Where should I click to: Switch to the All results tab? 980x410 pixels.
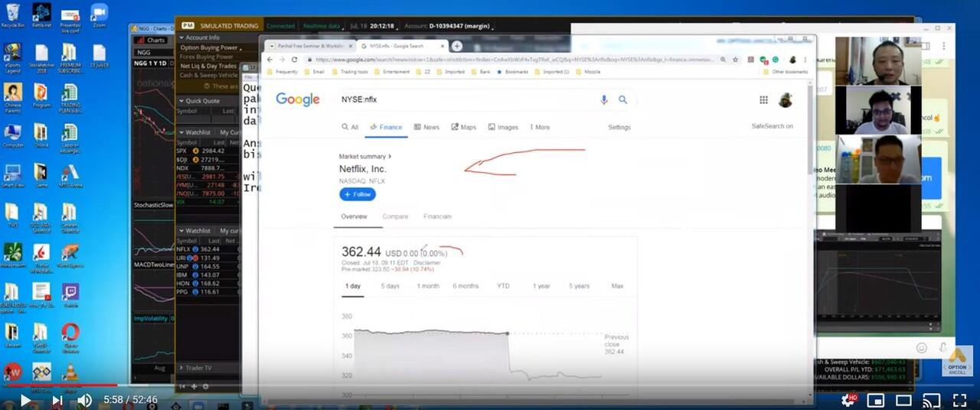350,127
